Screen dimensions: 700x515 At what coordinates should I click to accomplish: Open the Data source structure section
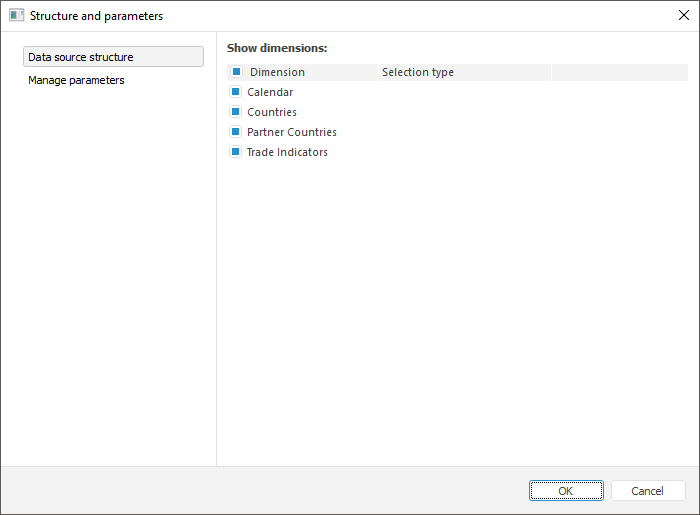113,57
